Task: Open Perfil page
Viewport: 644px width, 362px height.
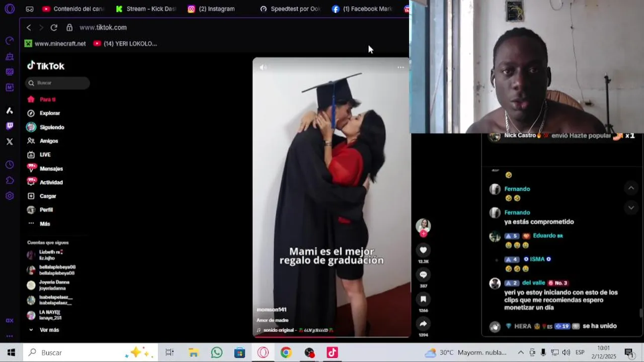Action: [40, 210]
